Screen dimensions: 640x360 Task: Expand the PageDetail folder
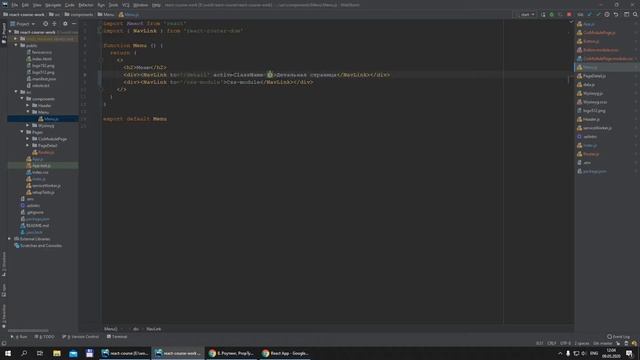click(x=28, y=145)
